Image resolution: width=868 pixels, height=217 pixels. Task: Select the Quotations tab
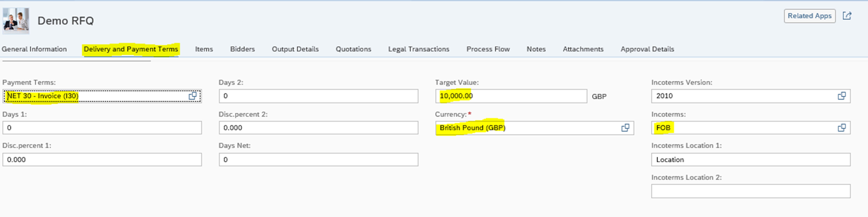click(x=353, y=49)
